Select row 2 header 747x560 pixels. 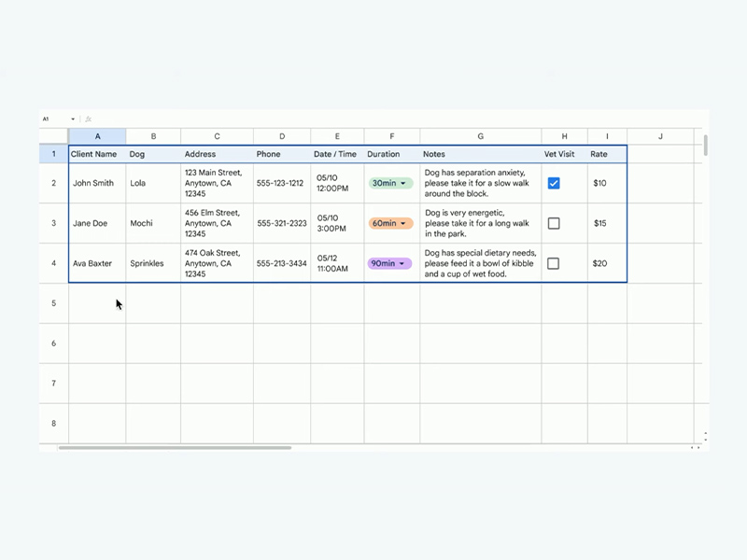click(x=54, y=183)
